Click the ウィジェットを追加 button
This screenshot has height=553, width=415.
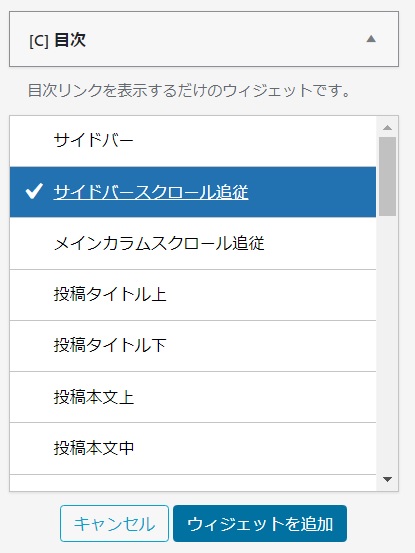click(x=260, y=523)
